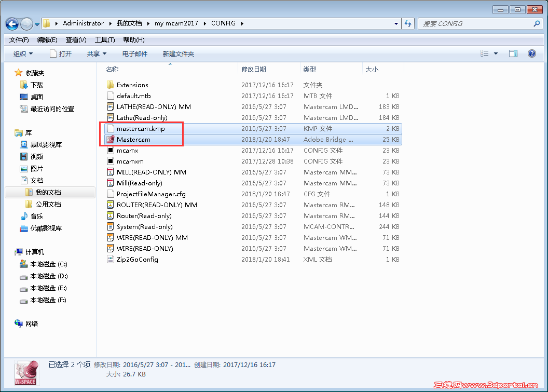The image size is (548, 392).
Task: Expand the 组织 dropdown
Action: tap(23, 54)
